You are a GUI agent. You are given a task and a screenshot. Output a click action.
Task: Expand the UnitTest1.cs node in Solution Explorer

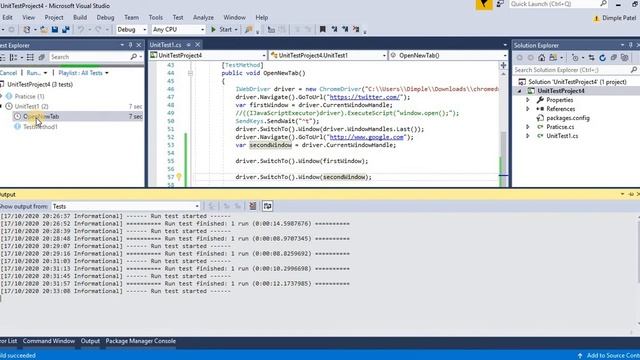[528, 136]
